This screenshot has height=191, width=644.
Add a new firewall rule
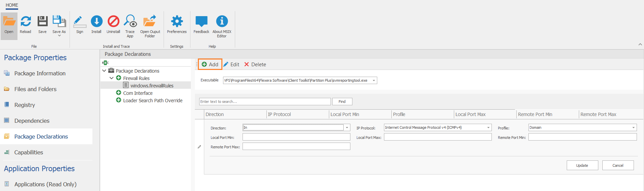[x=210, y=64]
